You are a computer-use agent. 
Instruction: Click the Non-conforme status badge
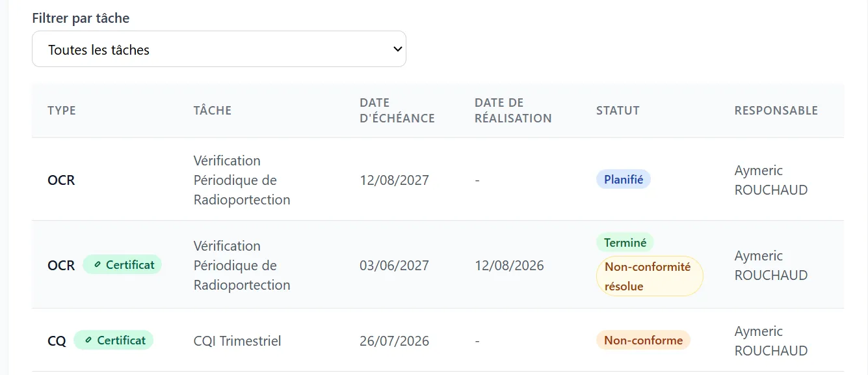pyautogui.click(x=643, y=340)
